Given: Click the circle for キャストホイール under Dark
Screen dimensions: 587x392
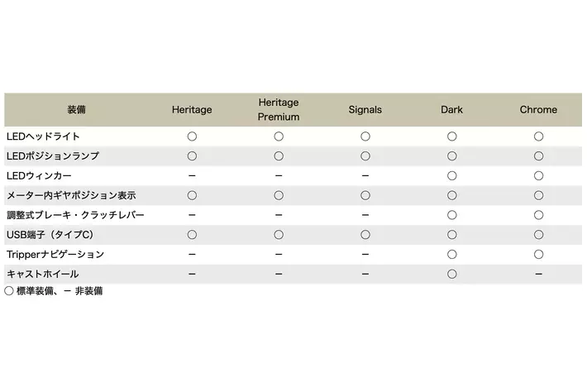Looking at the screenshot, I should point(452,274).
